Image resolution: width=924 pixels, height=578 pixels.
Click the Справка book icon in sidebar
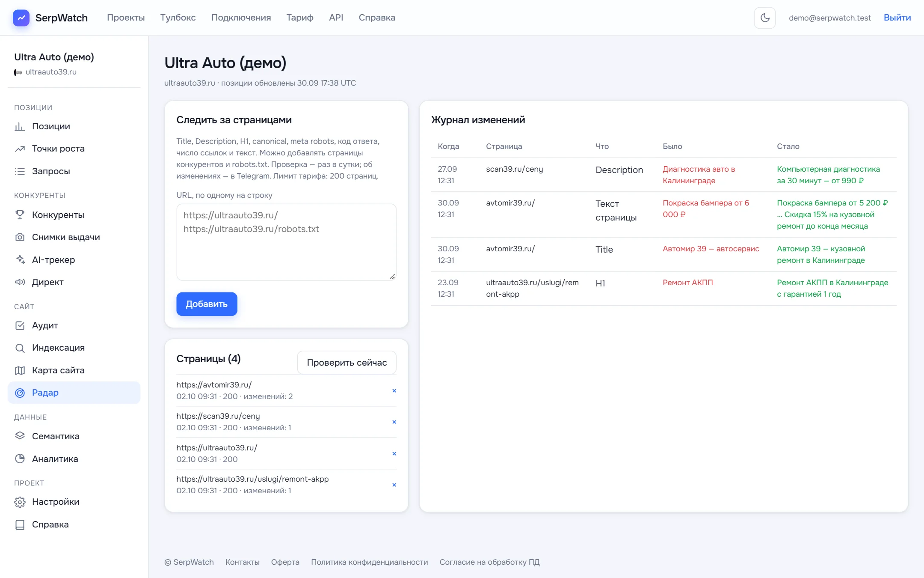[x=20, y=524]
